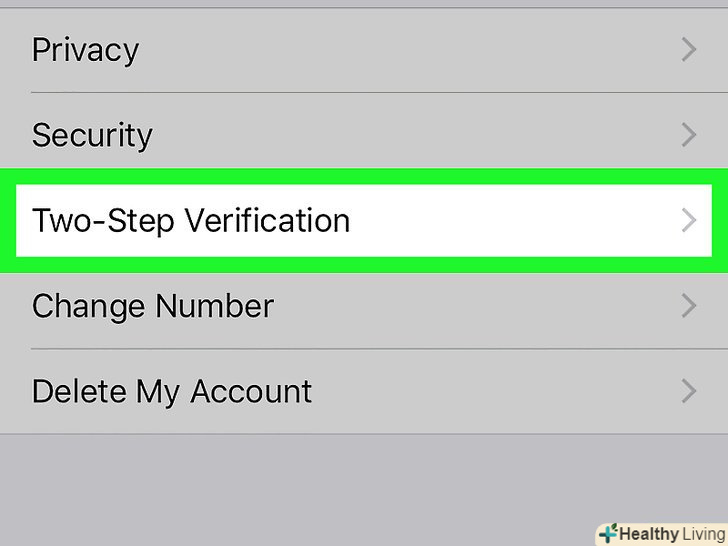Viewport: 728px width, 546px height.
Task: Click the chevron next to Two-Step Verification
Action: coord(688,220)
